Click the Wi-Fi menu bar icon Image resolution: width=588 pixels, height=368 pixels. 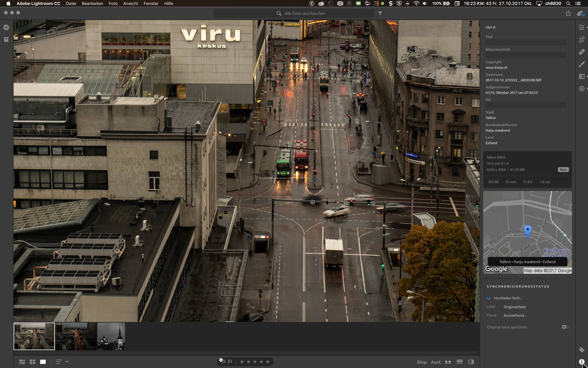point(417,3)
